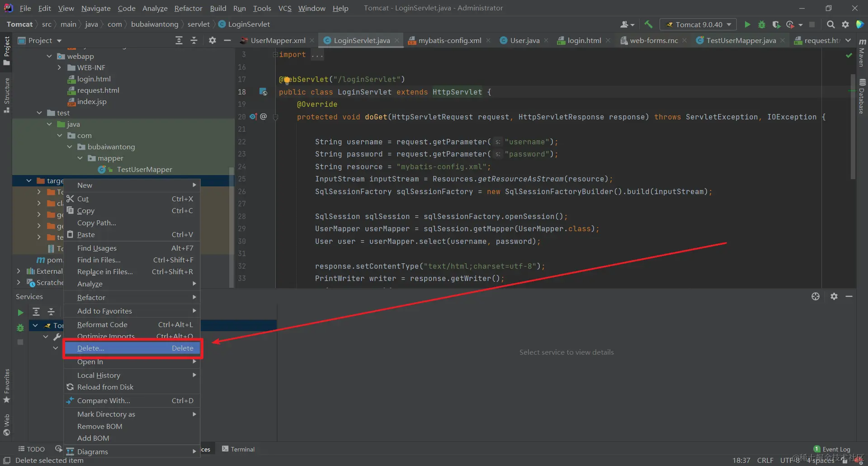Run service with green play icon

tap(20, 312)
